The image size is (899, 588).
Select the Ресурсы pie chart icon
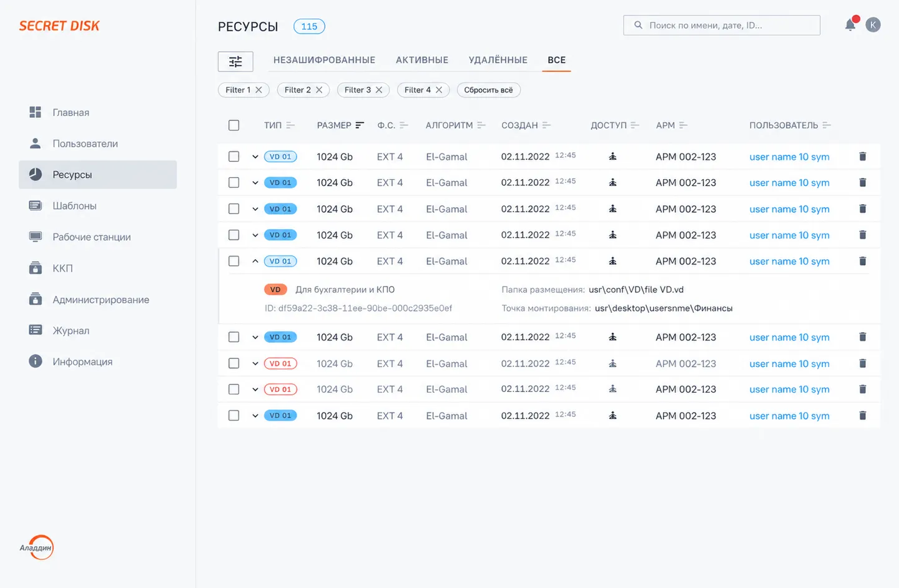point(36,174)
